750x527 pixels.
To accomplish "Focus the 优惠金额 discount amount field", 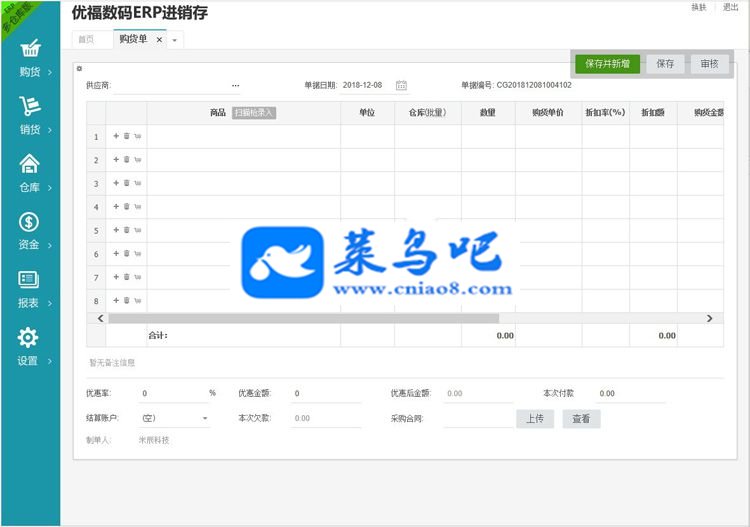I will pos(326,393).
